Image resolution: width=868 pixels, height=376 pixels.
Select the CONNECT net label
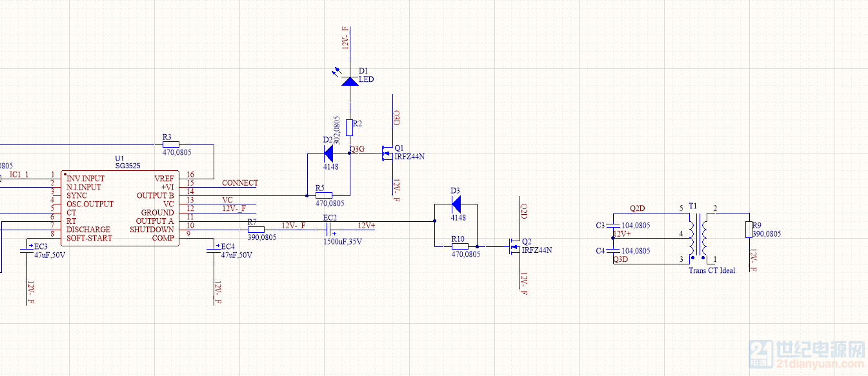coord(240,183)
